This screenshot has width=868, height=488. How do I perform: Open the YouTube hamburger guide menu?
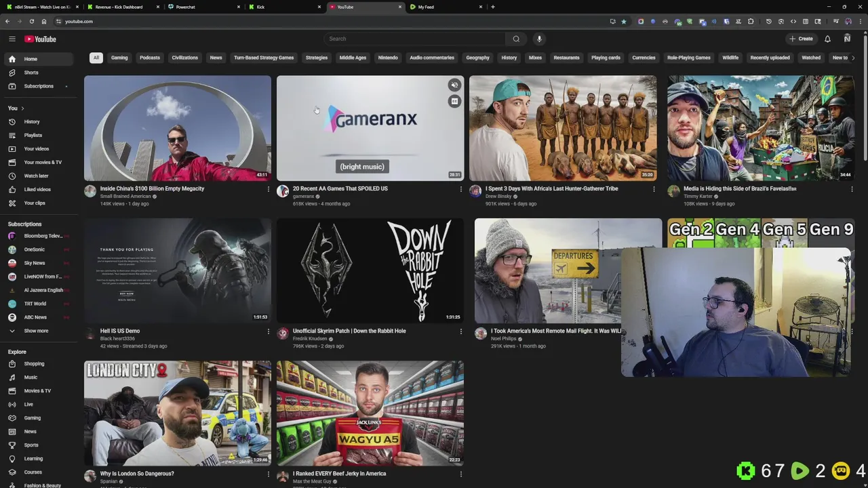pos(12,39)
